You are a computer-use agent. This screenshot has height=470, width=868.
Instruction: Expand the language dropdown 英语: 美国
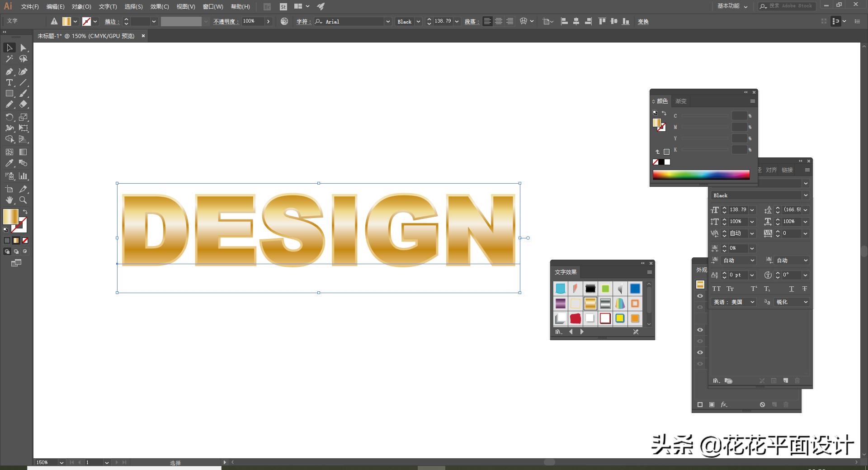click(x=752, y=302)
